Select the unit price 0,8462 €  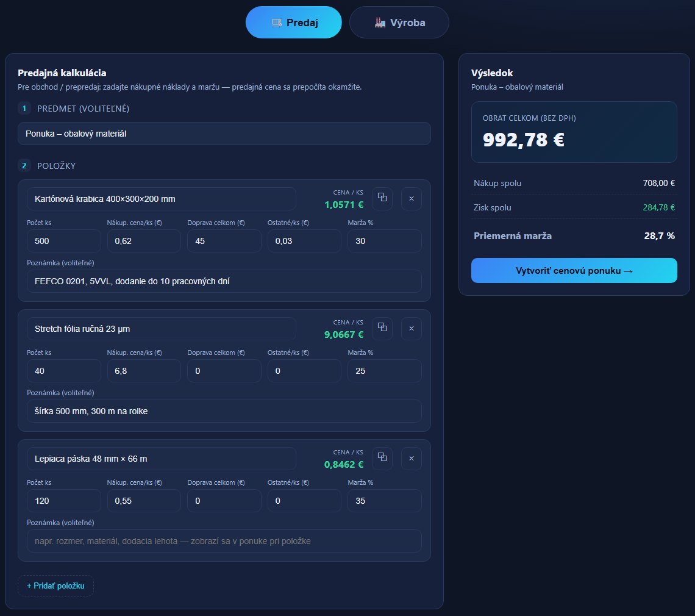(x=343, y=465)
